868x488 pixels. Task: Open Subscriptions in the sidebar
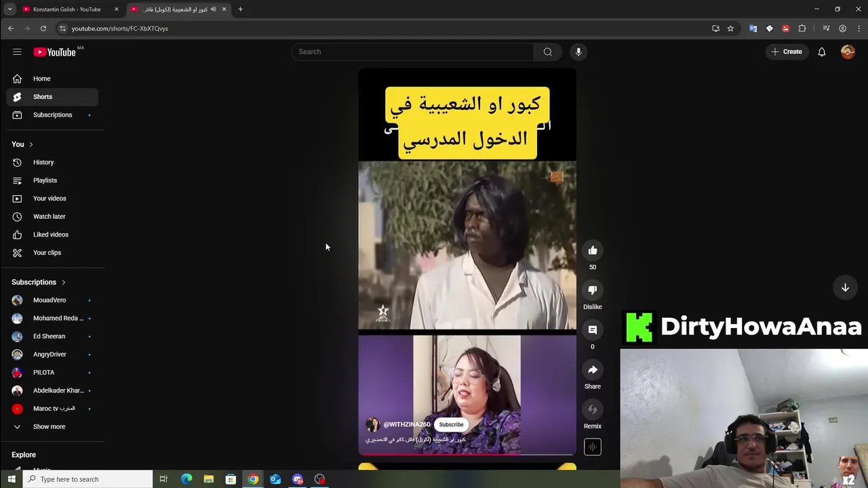pyautogui.click(x=52, y=115)
